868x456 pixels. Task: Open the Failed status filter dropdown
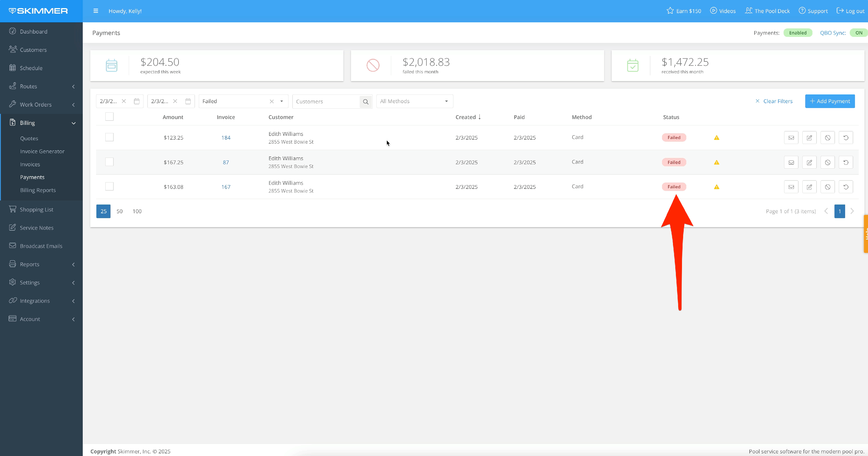click(281, 101)
